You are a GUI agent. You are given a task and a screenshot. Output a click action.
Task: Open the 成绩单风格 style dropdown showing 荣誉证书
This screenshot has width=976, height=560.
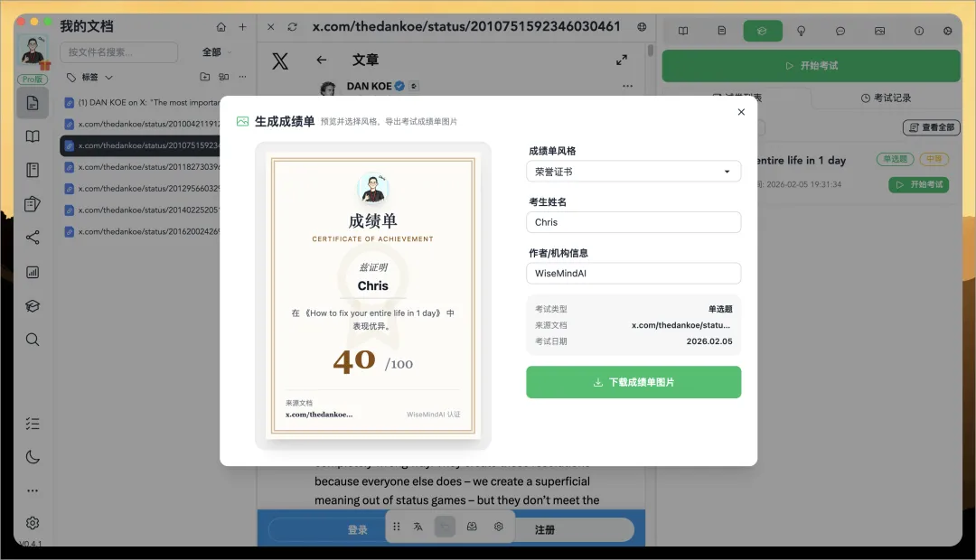(x=633, y=172)
